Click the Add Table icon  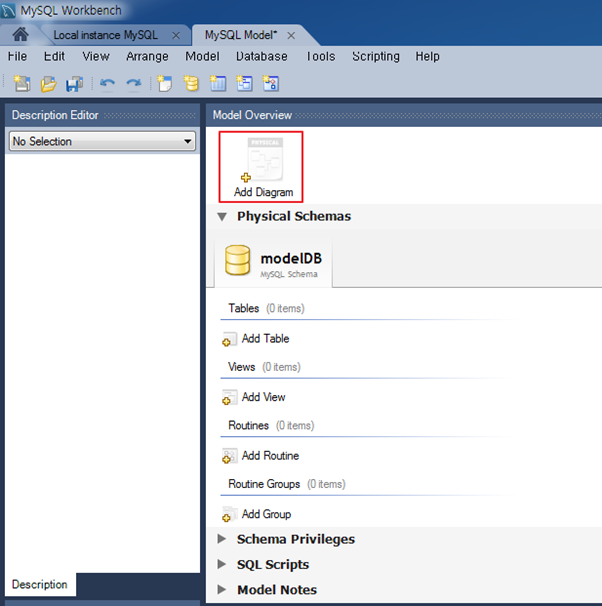click(x=229, y=339)
